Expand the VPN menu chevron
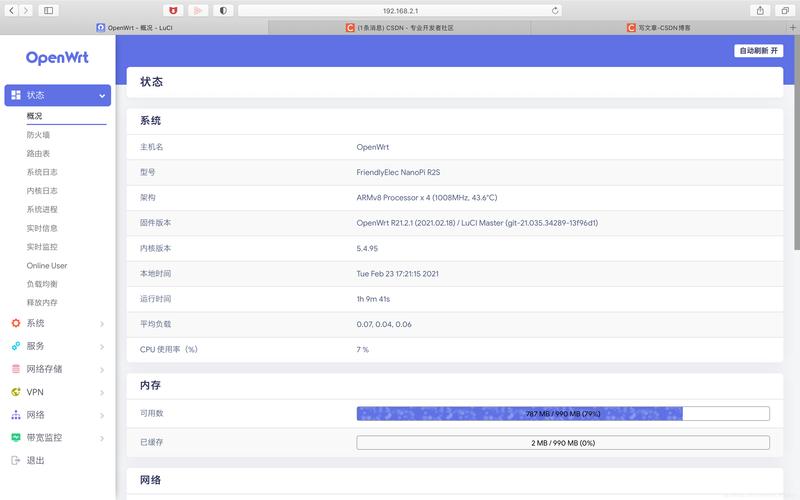Screen dimensions: 800x500 tap(102, 393)
